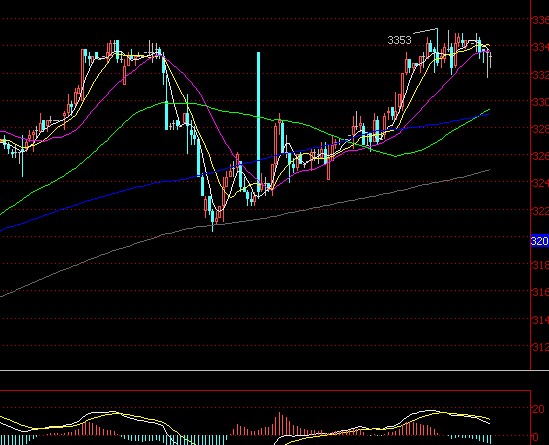Click the rightmost candlestick on the chart
This screenshot has width=549, height=445.
click(491, 59)
